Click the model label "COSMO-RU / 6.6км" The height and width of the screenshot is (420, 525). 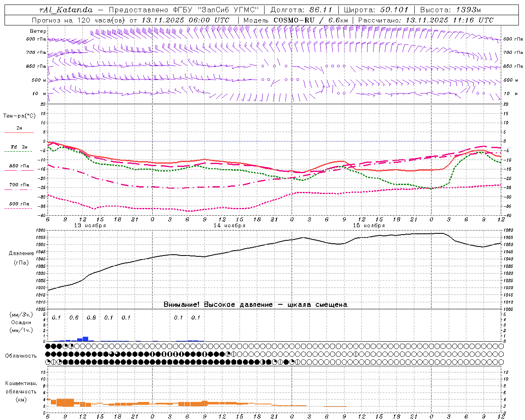click(310, 20)
